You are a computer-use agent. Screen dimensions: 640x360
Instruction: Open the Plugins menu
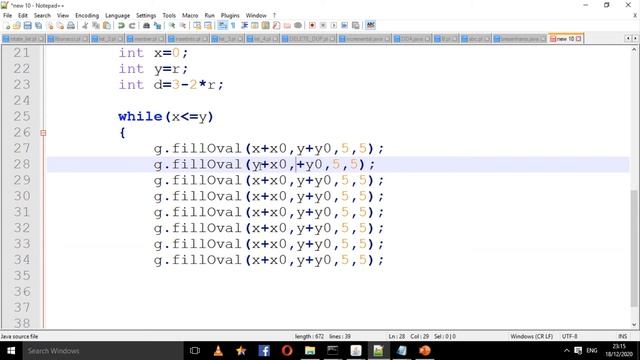pos(230,16)
